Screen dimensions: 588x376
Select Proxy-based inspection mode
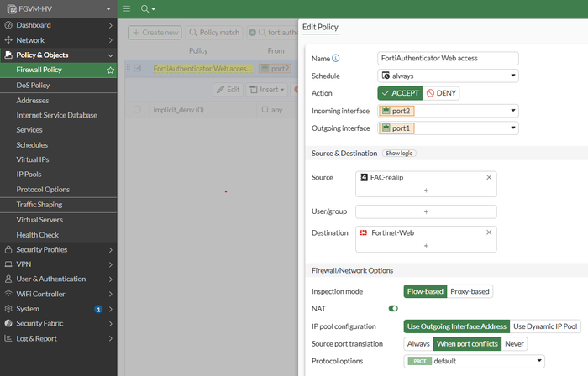tap(470, 292)
